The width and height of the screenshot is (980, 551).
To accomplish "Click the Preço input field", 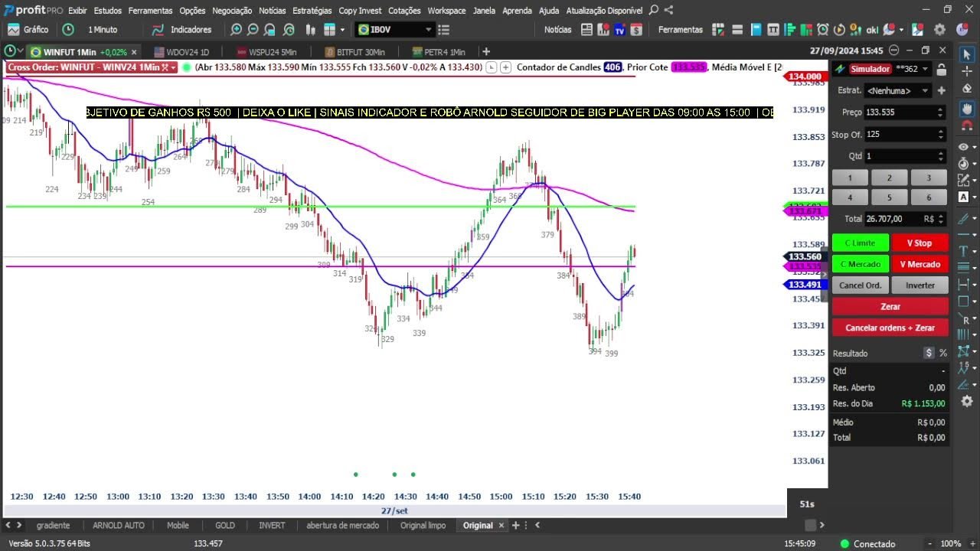I will click(x=905, y=112).
